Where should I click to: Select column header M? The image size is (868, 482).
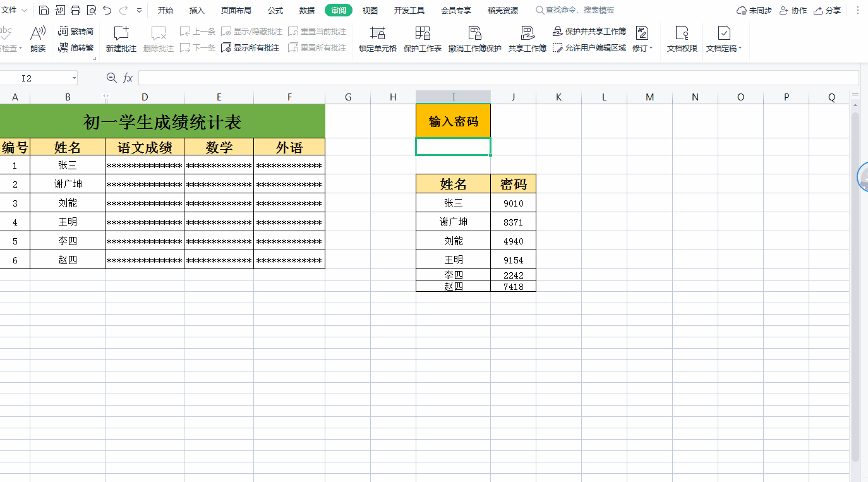pos(650,97)
